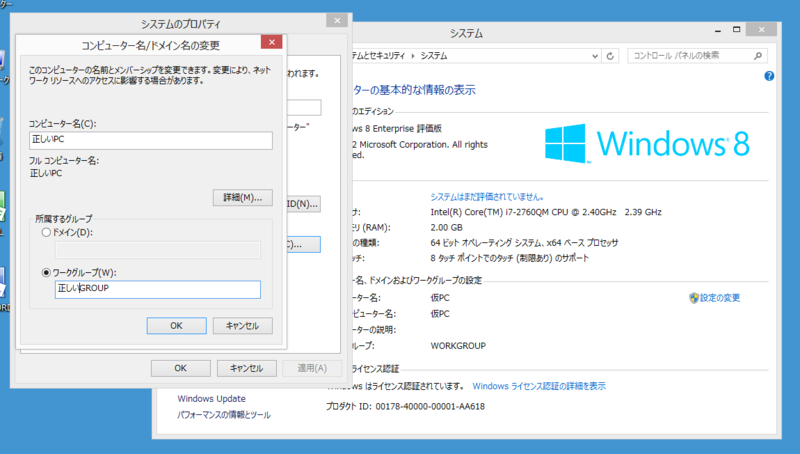Click the コンピューター名(C) input field
800x454 pixels.
coord(151,140)
